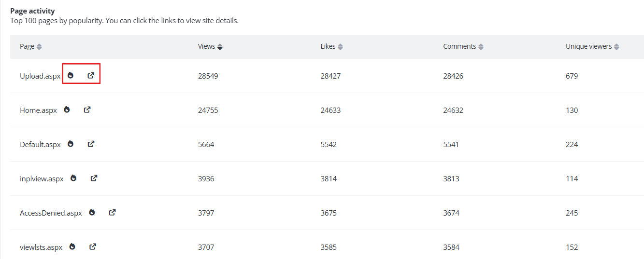
Task: Open AccessDenied.aspx external link icon
Action: coord(112,212)
